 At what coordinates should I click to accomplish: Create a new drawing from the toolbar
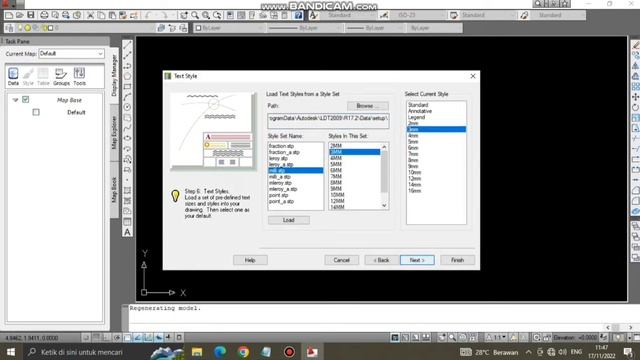(9, 16)
